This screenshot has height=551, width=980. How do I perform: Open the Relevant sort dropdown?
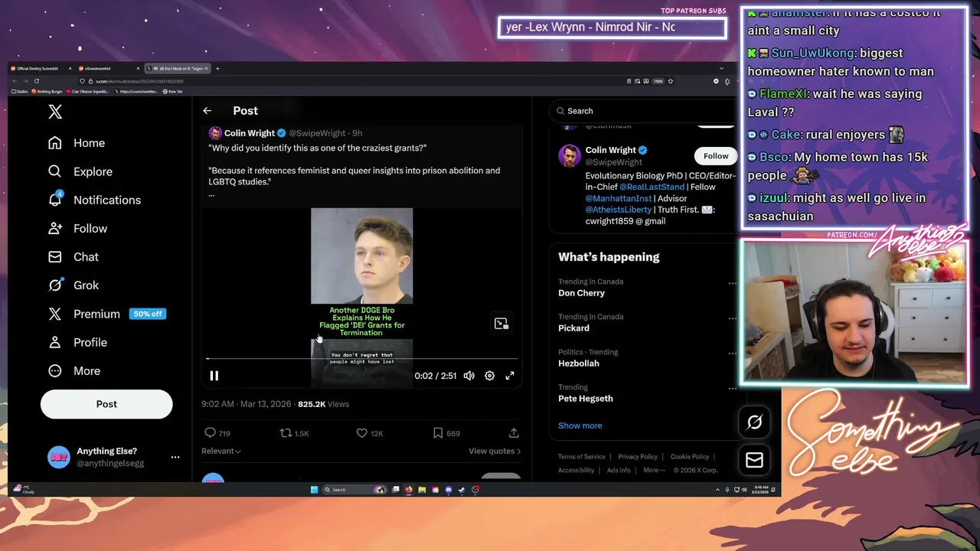tap(221, 451)
